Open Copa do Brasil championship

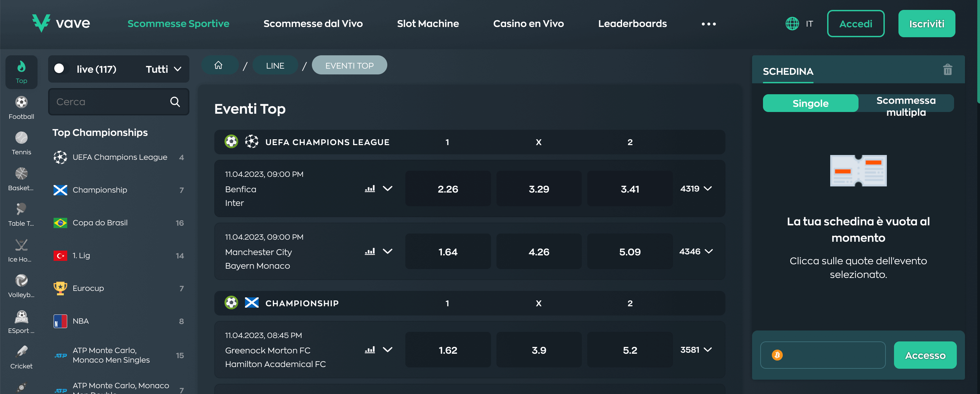pyautogui.click(x=118, y=222)
